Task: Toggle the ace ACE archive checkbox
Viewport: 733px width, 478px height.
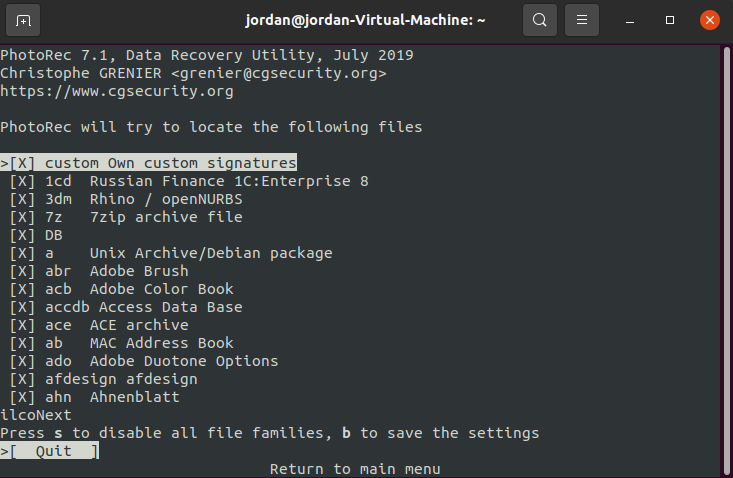Action: pyautogui.click(x=22, y=325)
